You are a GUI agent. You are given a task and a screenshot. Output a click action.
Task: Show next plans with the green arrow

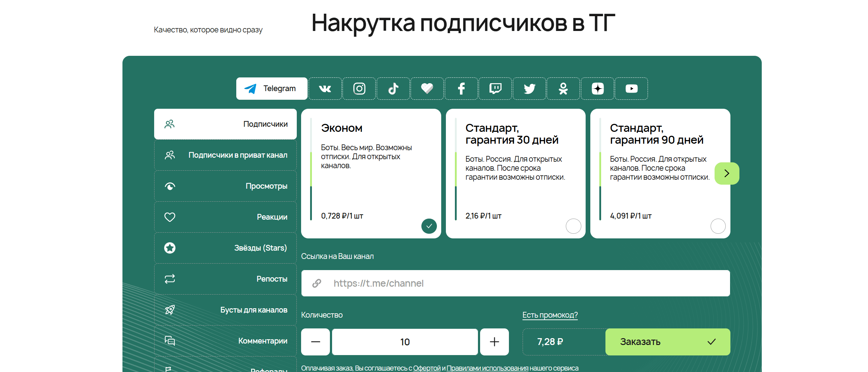[727, 174]
